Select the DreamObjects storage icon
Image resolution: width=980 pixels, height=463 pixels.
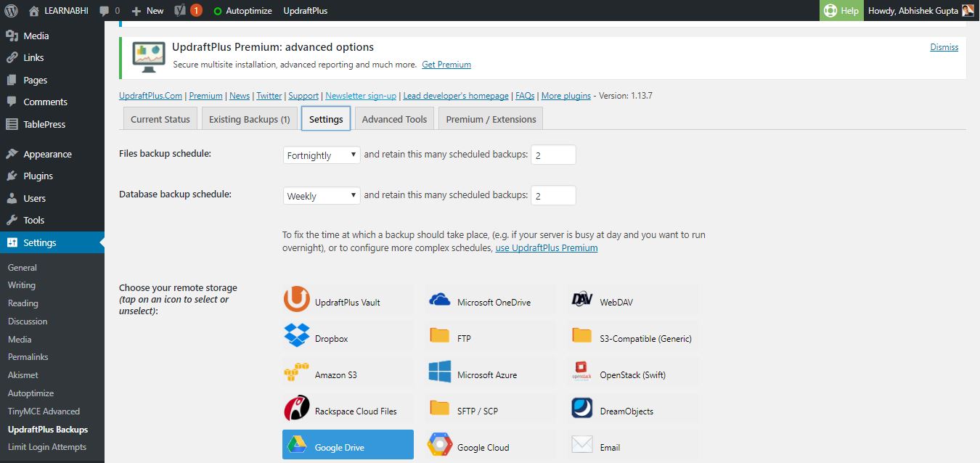coord(582,409)
